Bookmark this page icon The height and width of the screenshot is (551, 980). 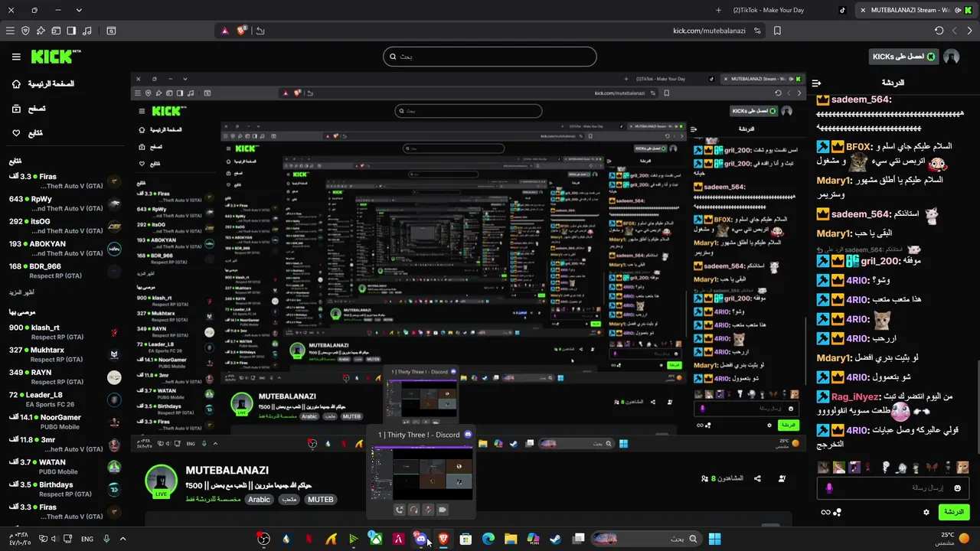coord(777,31)
